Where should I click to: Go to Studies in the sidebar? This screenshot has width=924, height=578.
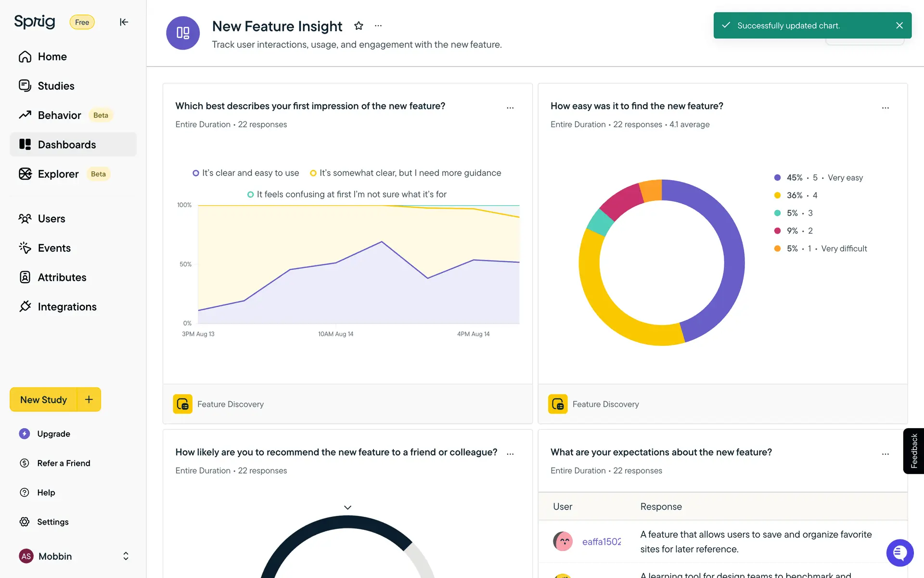56,86
